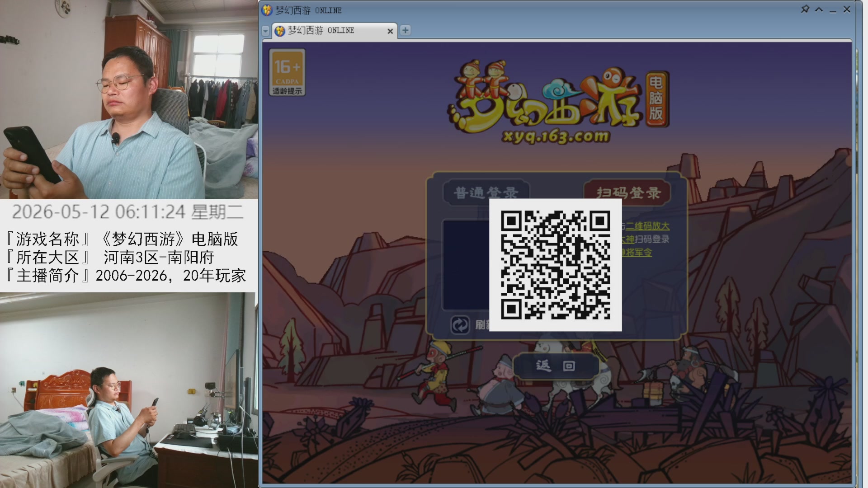Close the 梦幻西游 ONLINE tab

pos(390,31)
